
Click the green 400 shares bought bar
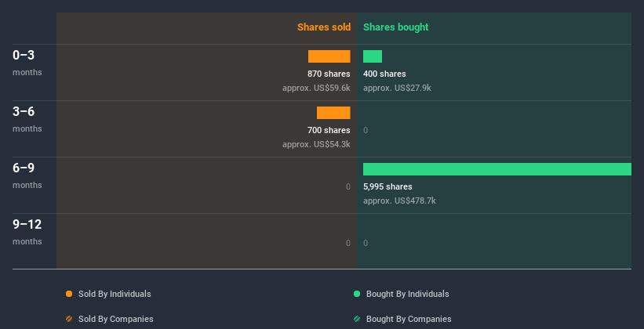pyautogui.click(x=373, y=56)
